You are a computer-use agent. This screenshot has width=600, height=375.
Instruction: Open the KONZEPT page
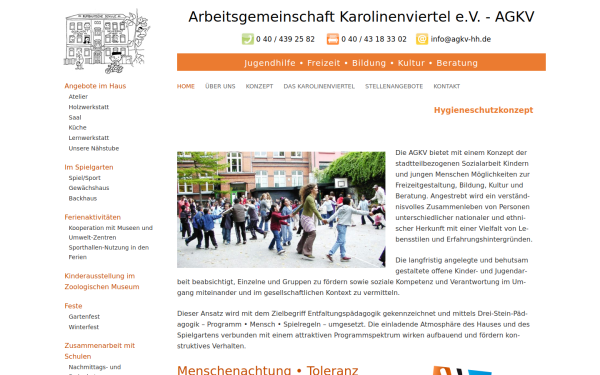point(259,86)
